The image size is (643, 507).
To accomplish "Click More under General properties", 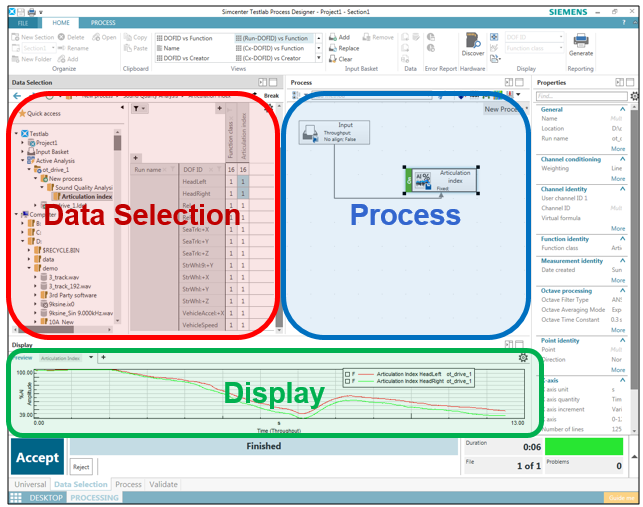I will click(618, 149).
